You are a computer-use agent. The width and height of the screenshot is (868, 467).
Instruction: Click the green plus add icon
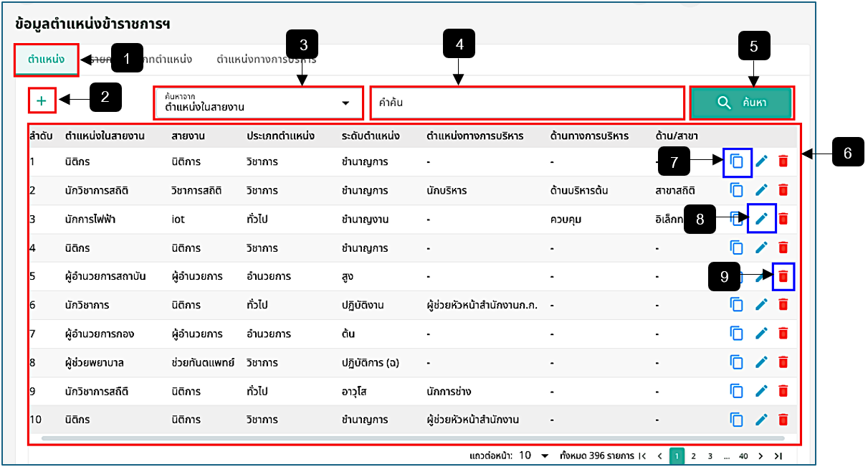tap(42, 101)
